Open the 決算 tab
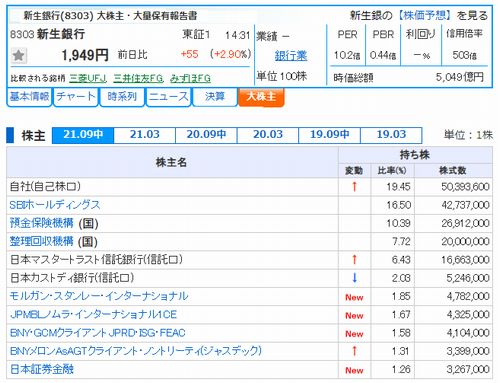This screenshot has width=500, height=383. coord(215,97)
